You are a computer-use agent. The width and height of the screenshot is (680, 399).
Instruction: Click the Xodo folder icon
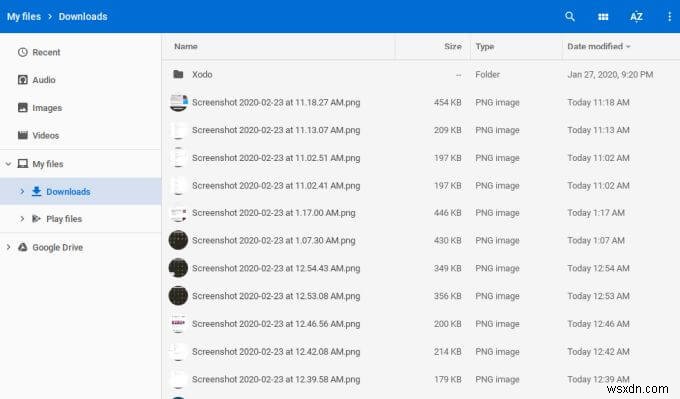[x=178, y=74]
